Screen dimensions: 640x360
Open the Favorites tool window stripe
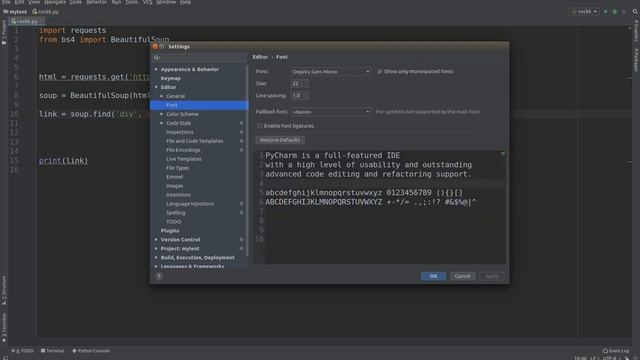(4, 327)
